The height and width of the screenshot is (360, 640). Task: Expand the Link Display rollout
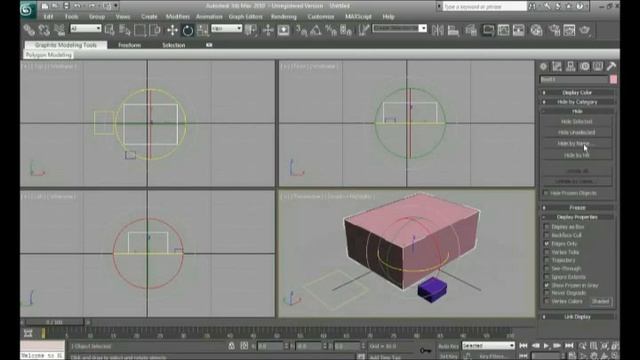[x=577, y=317]
